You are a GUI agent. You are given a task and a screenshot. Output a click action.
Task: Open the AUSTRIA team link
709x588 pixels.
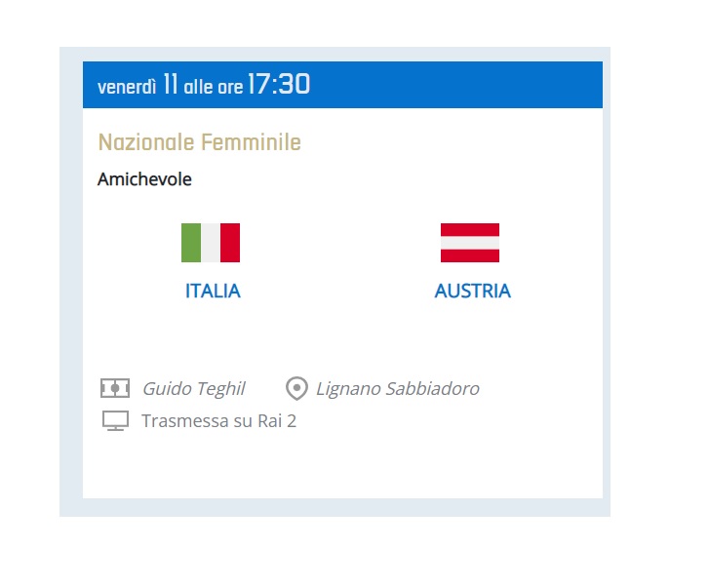(473, 291)
